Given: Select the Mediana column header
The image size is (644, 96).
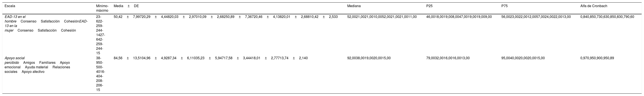Looking at the screenshot, I should (x=354, y=6).
